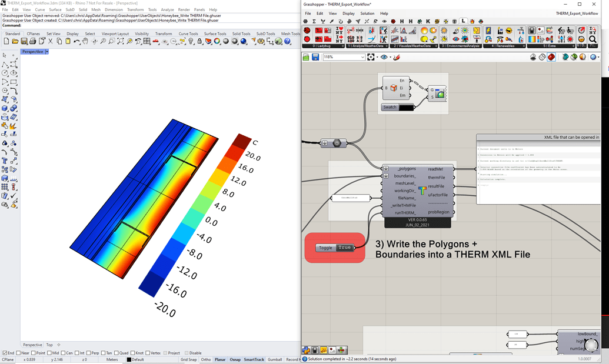Save the definition via the floppy disk icon
The height and width of the screenshot is (364, 609).
tap(316, 57)
